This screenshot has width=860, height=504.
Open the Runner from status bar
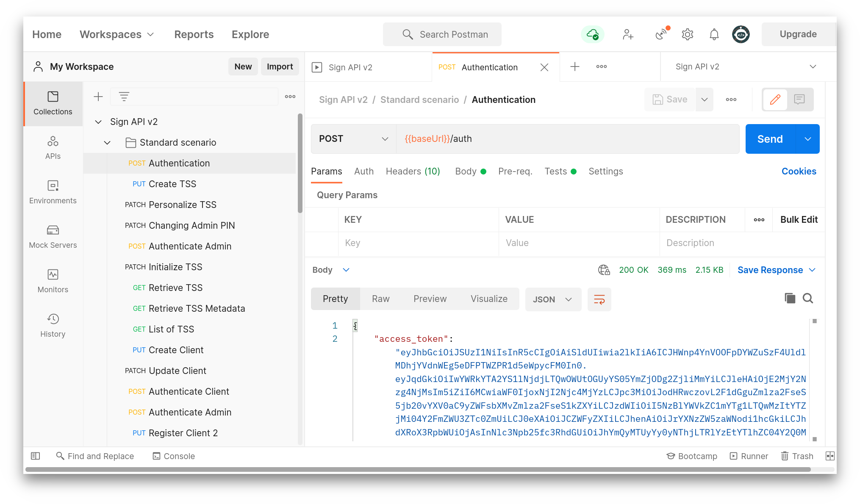tap(749, 456)
